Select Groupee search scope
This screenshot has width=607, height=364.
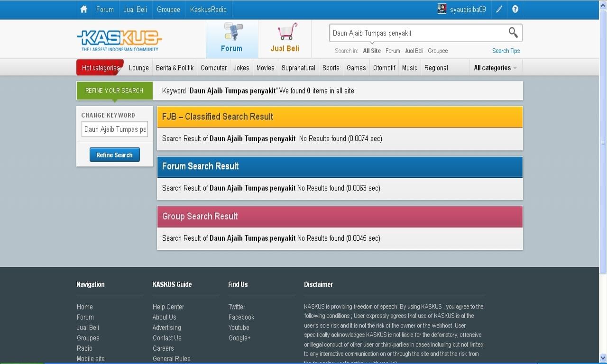pyautogui.click(x=438, y=51)
